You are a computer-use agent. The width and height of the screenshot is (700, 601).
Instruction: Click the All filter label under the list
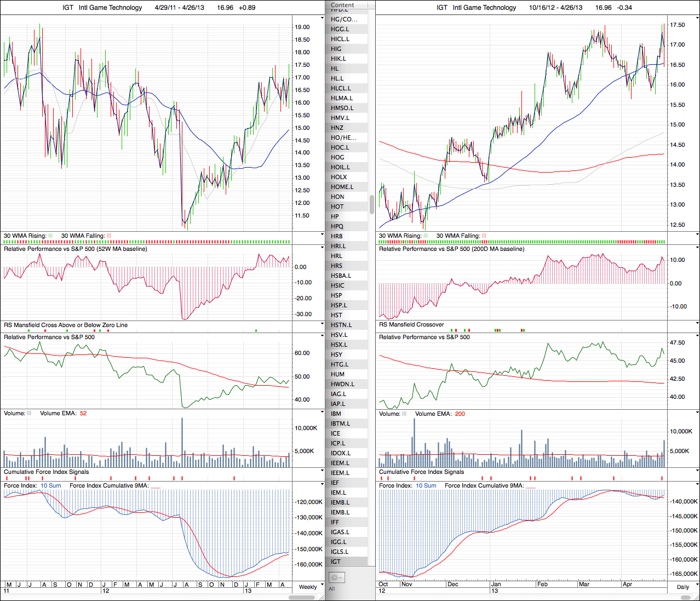tap(331, 589)
